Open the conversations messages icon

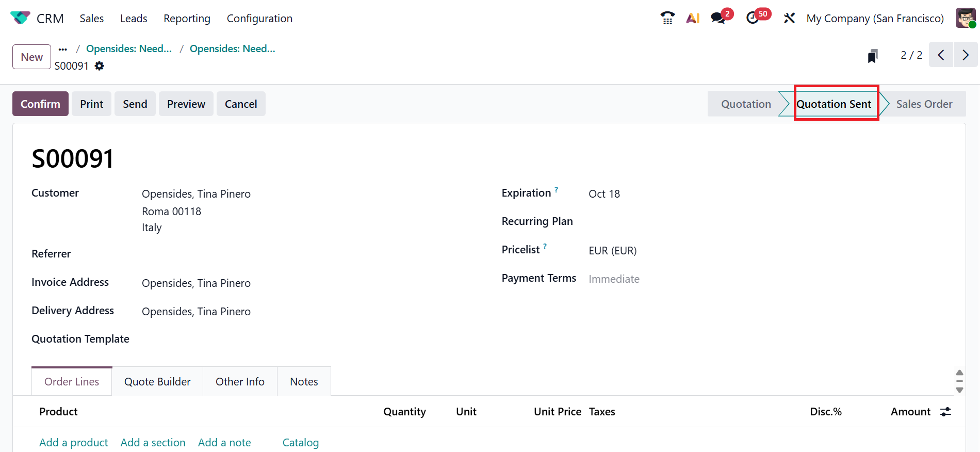pos(718,18)
